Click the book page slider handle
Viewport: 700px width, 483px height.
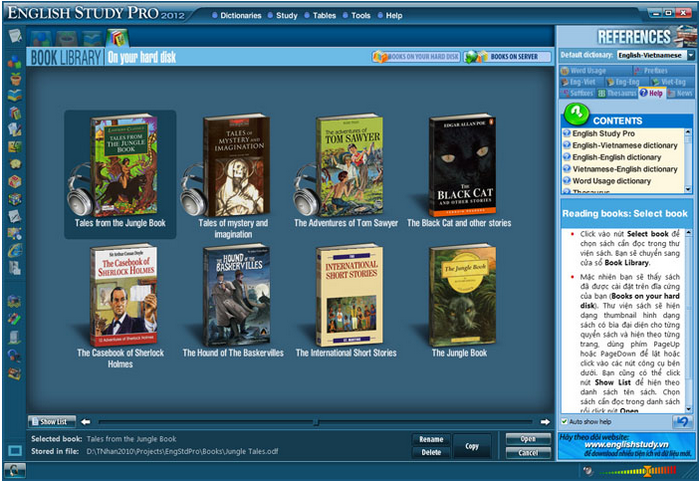click(316, 422)
